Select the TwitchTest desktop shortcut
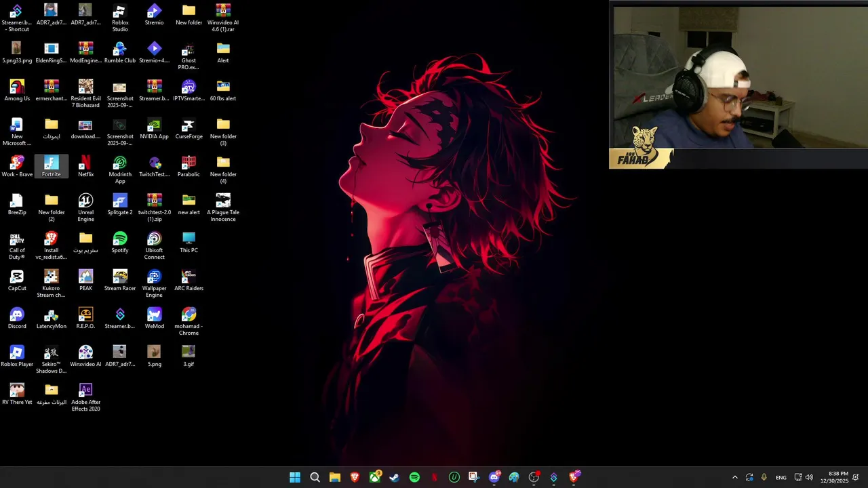 tap(154, 167)
